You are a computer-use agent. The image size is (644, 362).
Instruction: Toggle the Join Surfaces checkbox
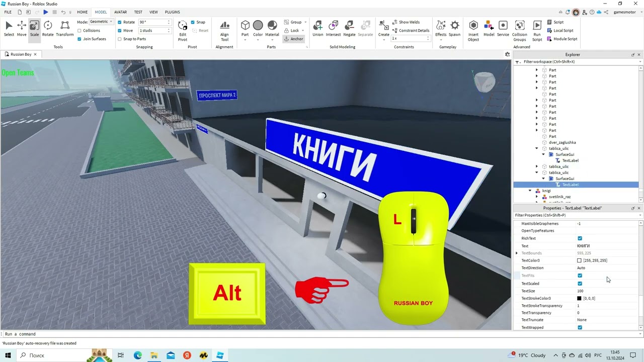point(79,39)
